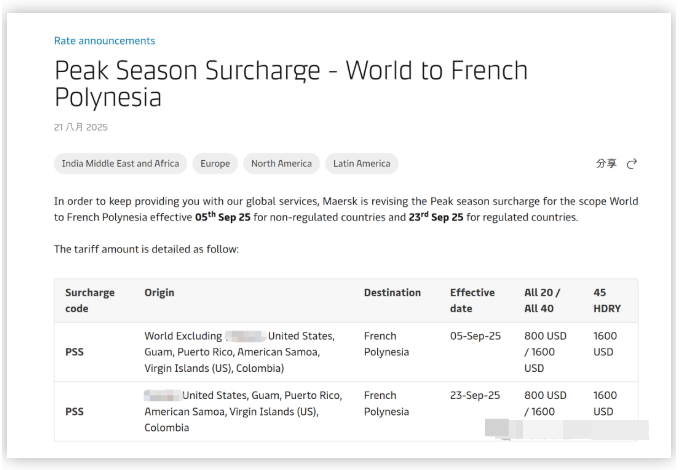Select the second PSS surcharge code cell
681x470 pixels.
pyautogui.click(x=74, y=411)
